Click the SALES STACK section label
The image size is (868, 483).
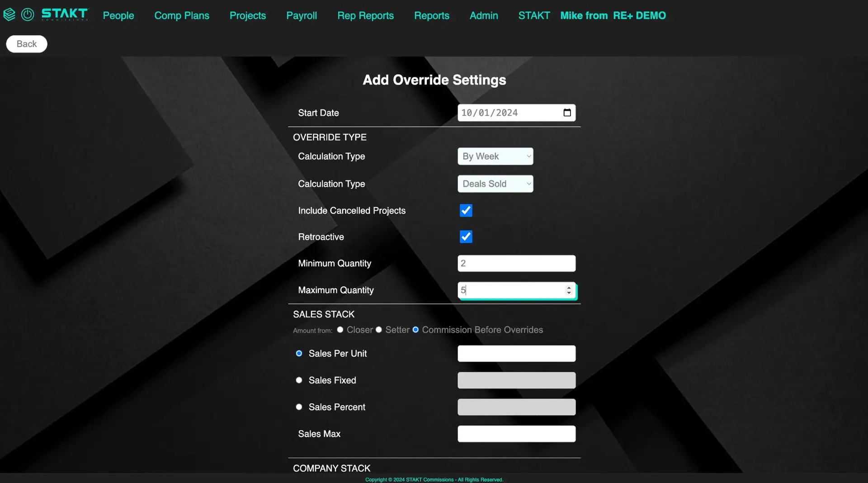point(324,314)
